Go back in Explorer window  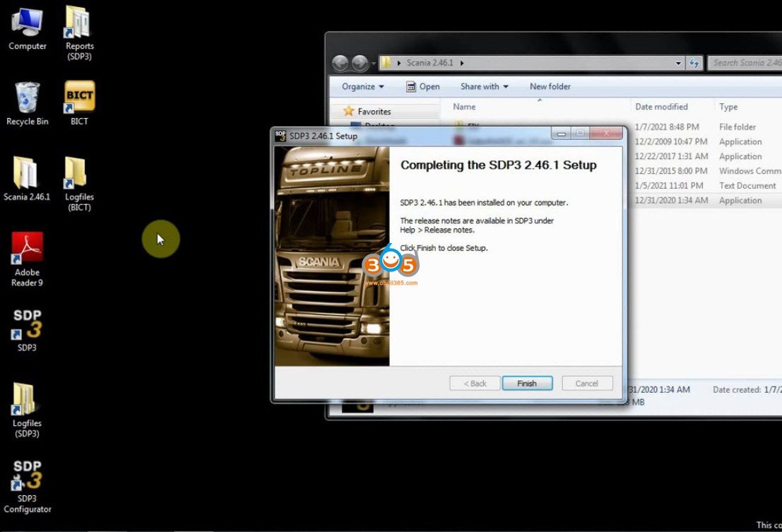pos(340,64)
